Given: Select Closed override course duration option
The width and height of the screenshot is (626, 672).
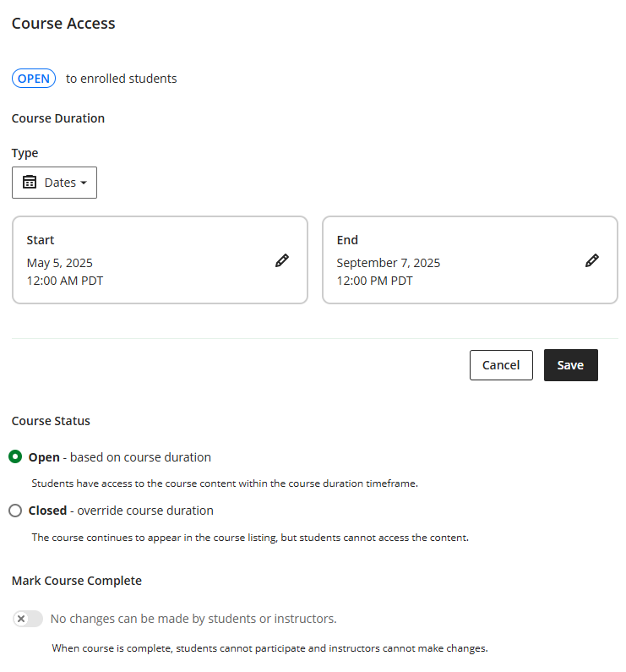Looking at the screenshot, I should 15,511.
